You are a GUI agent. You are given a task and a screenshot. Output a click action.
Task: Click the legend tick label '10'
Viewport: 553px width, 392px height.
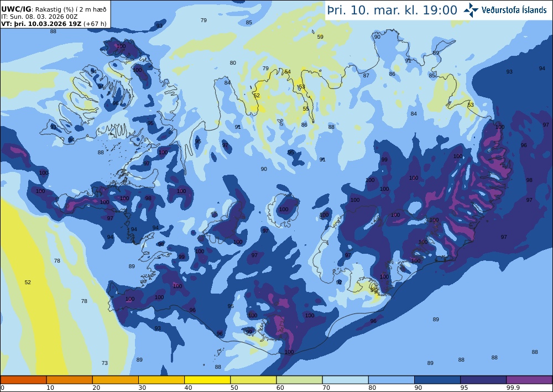tap(50, 388)
